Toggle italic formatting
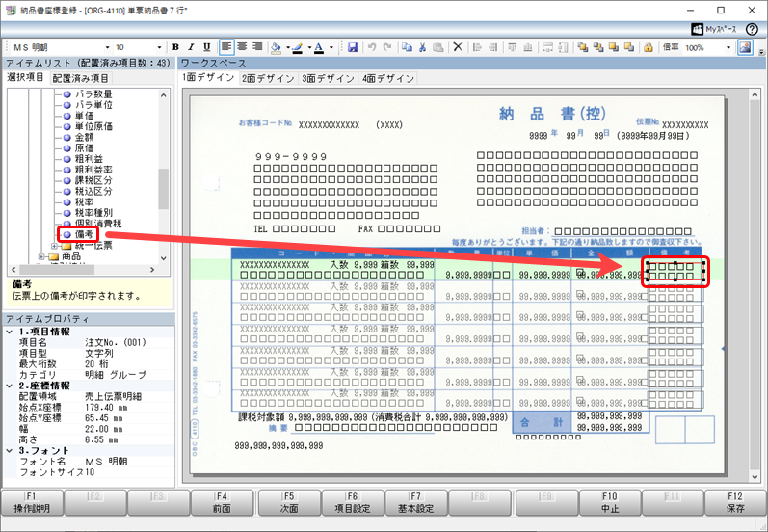The width and height of the screenshot is (768, 532). [191, 47]
